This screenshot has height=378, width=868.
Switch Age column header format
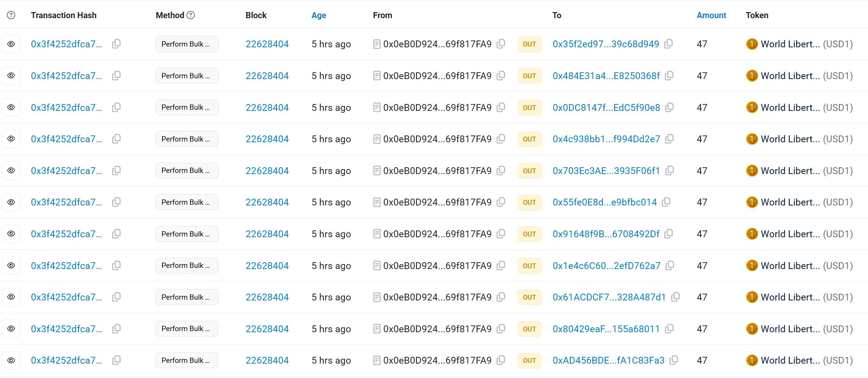tap(318, 15)
